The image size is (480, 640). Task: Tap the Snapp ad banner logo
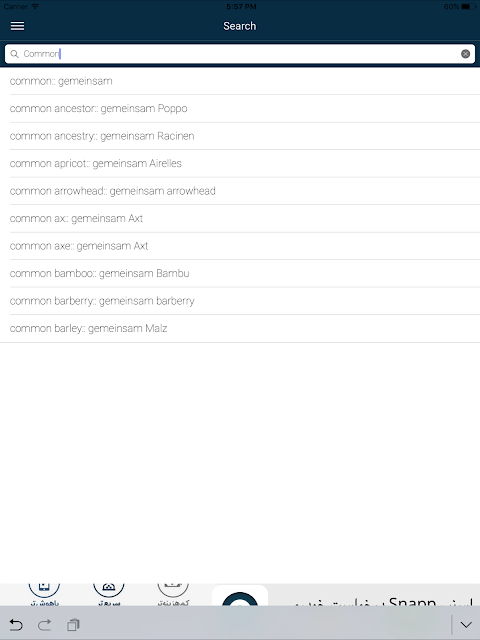[x=240, y=596]
